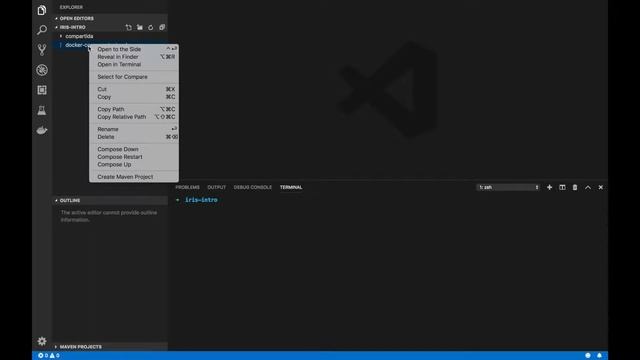The height and width of the screenshot is (360, 640).
Task: Open the Manage gear at sidebar bottom
Action: pos(42,341)
